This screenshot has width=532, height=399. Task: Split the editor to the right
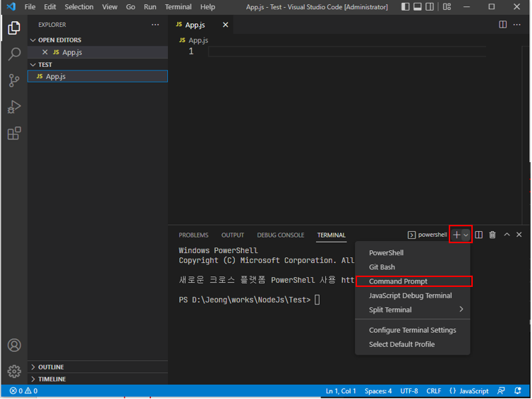[503, 25]
